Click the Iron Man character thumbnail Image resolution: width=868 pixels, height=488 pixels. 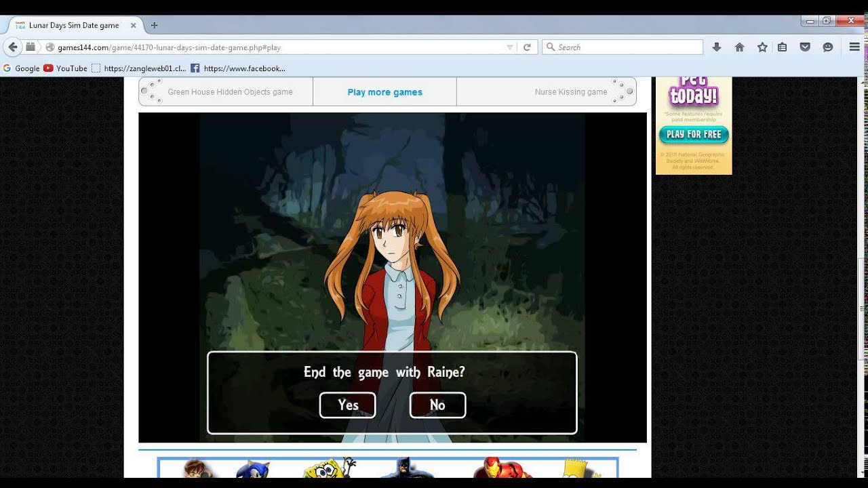[502, 468]
